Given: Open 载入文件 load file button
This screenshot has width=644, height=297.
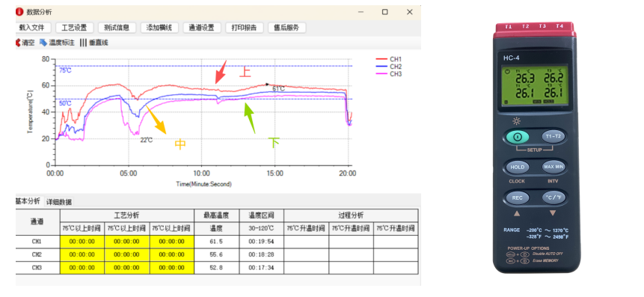Looking at the screenshot, I should point(32,28).
